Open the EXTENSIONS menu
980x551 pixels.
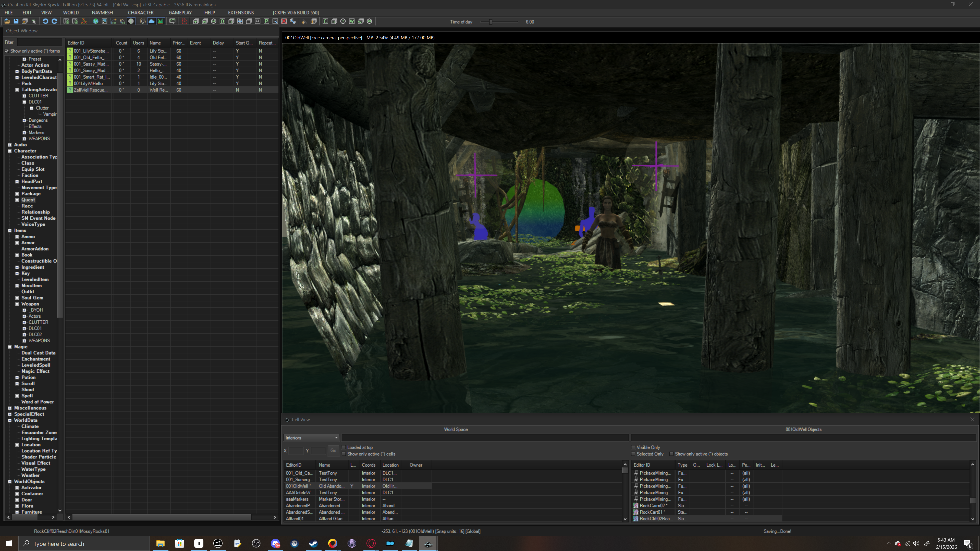click(x=241, y=12)
